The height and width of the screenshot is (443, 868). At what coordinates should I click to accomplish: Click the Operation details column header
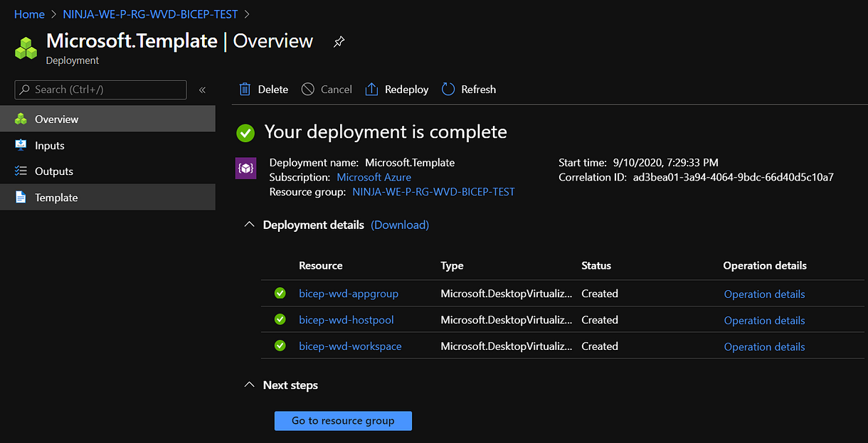click(x=765, y=265)
